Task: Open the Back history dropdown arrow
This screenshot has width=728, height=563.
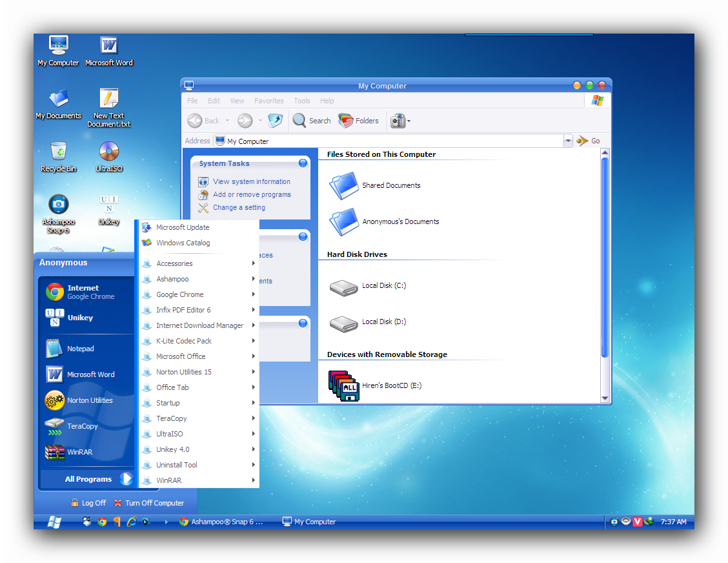Action: (227, 121)
